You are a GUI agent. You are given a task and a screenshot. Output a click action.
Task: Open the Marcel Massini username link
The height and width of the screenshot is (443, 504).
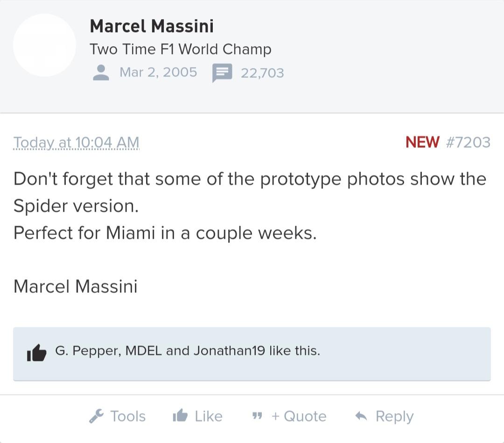pyautogui.click(x=151, y=26)
